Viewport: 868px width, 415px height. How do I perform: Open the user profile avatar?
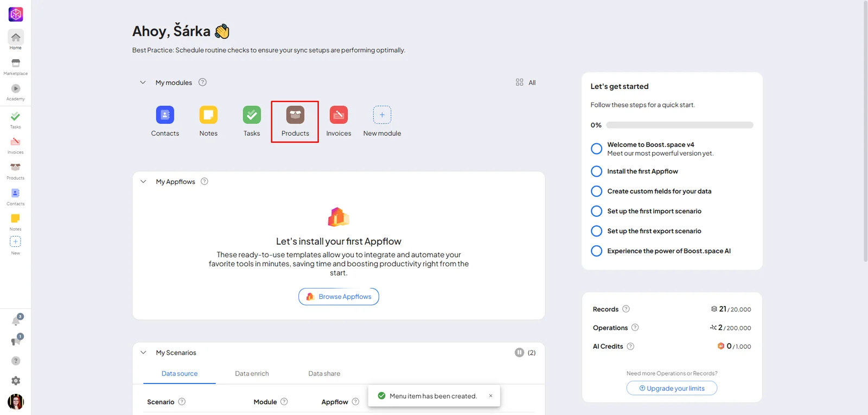pyautogui.click(x=16, y=402)
